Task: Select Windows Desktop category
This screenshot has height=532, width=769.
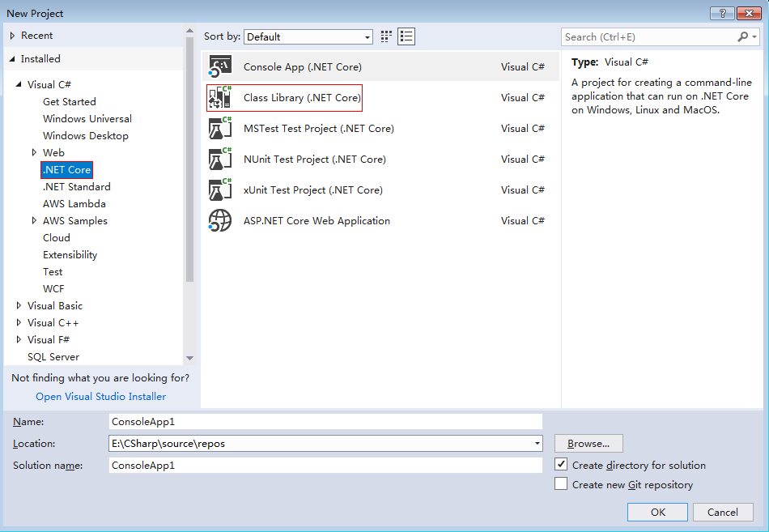Action: pos(85,135)
